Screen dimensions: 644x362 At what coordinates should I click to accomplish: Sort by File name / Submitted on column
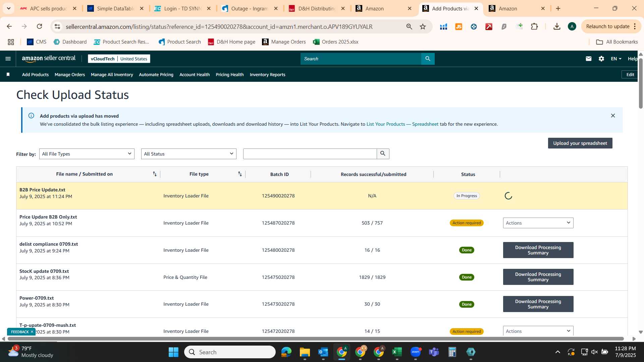(x=155, y=174)
